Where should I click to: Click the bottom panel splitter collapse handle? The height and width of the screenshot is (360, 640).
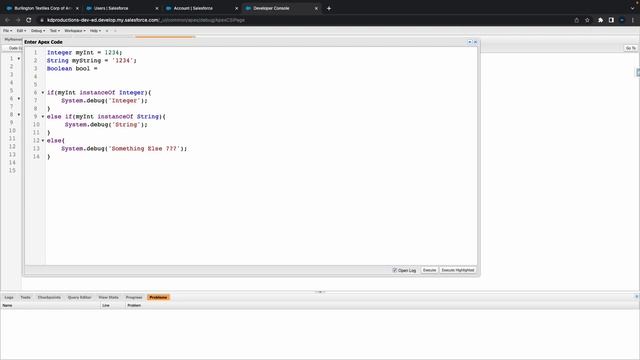tap(320, 292)
